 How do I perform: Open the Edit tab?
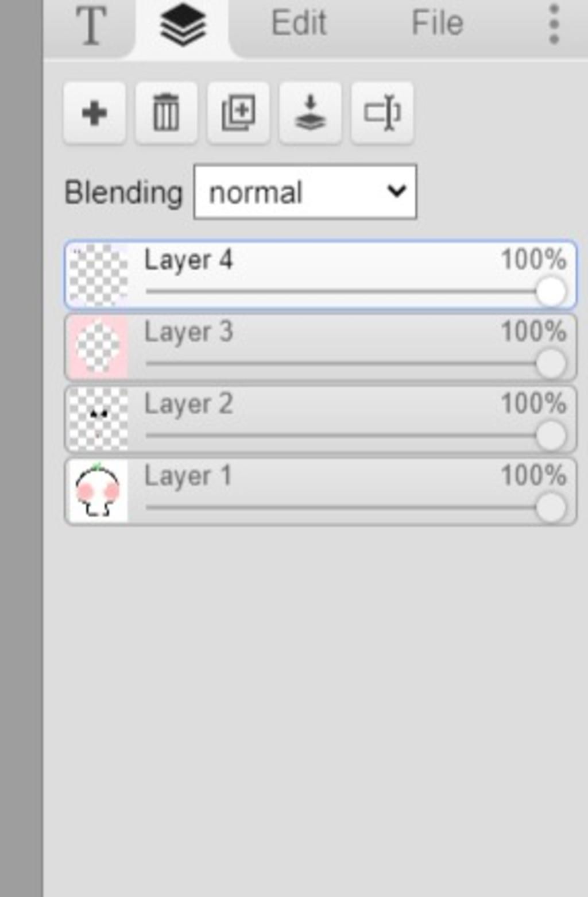pyautogui.click(x=299, y=23)
